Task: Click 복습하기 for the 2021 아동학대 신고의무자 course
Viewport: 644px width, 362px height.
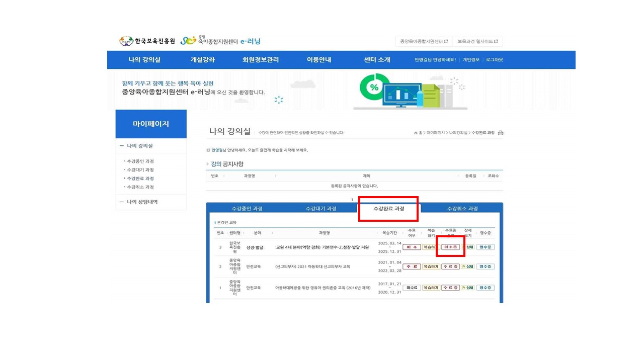Action: click(431, 266)
